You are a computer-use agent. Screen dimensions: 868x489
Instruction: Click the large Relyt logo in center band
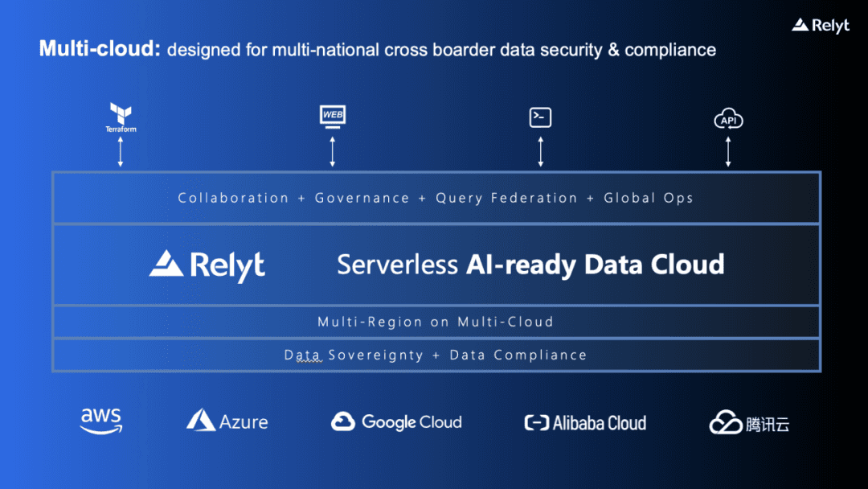[207, 265]
